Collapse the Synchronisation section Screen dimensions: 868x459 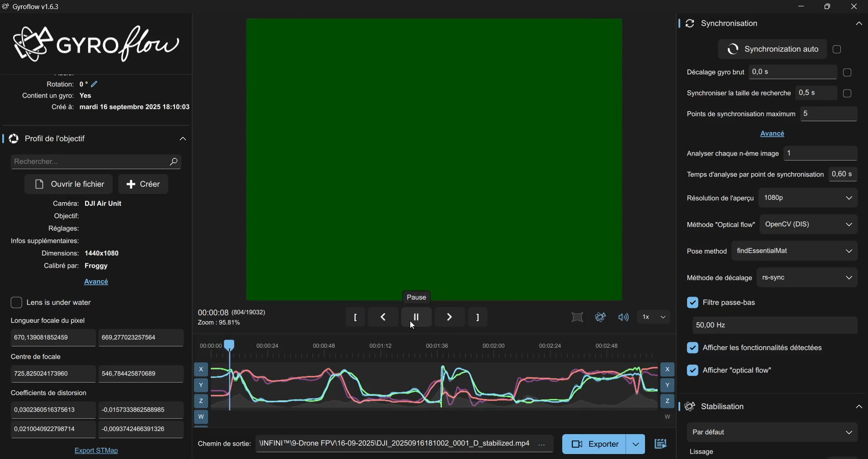pyautogui.click(x=859, y=24)
